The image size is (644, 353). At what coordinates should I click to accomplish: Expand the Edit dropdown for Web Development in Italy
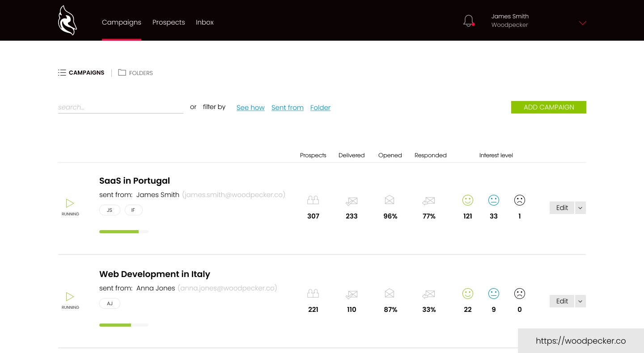tap(580, 301)
